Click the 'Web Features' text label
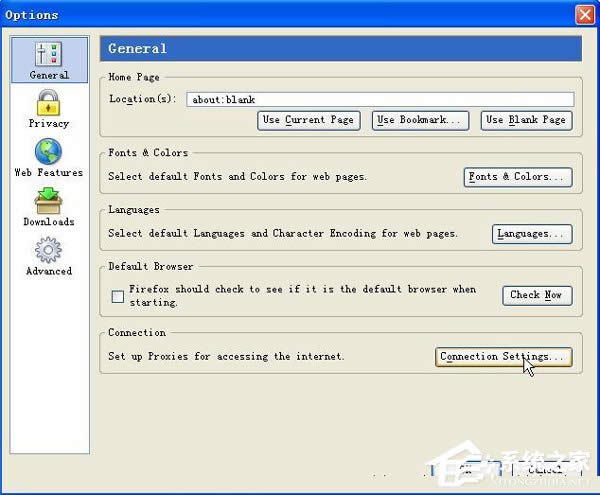 coord(48,173)
